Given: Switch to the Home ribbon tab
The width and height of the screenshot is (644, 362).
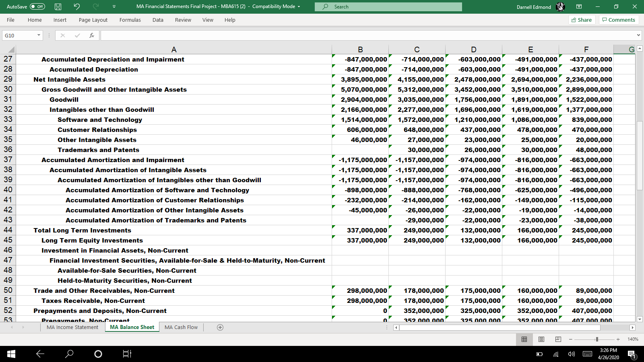Looking at the screenshot, I should click(x=35, y=20).
